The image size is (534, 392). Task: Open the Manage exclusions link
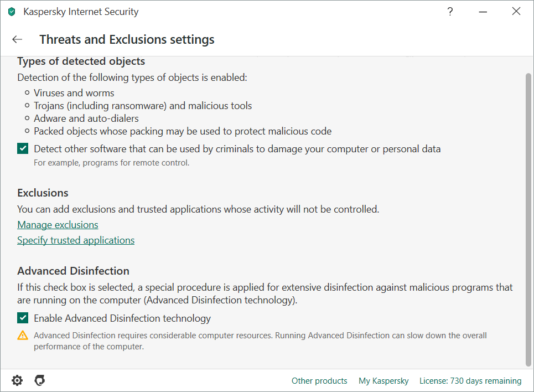(58, 225)
